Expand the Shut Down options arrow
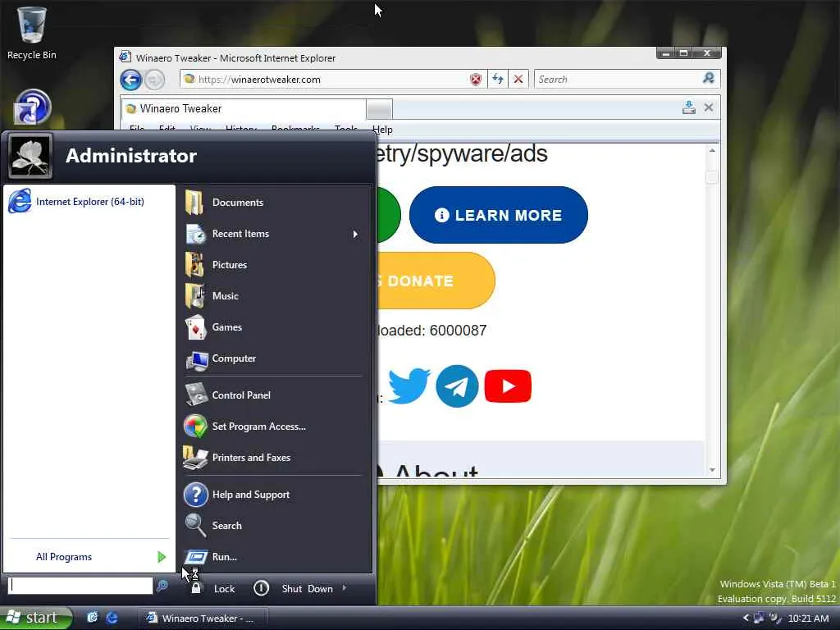The height and width of the screenshot is (630, 840). pyautogui.click(x=344, y=587)
